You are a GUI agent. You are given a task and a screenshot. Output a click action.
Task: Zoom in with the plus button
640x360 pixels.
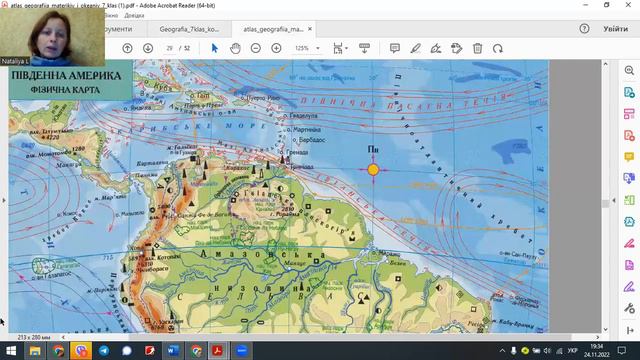[276, 48]
